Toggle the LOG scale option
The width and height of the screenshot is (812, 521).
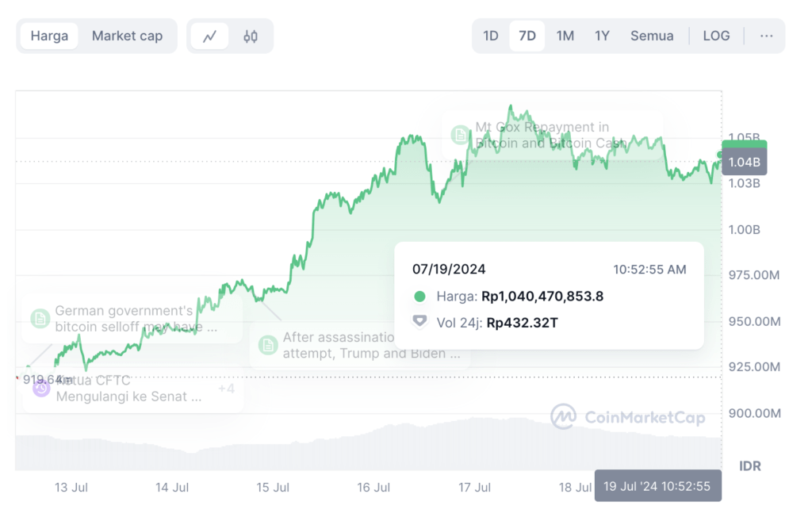(x=716, y=36)
